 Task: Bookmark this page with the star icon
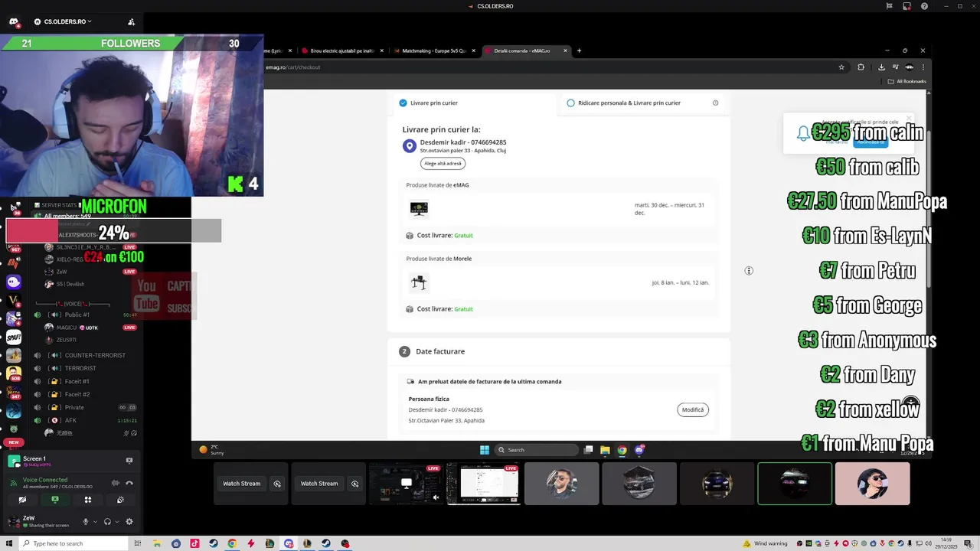pyautogui.click(x=841, y=67)
